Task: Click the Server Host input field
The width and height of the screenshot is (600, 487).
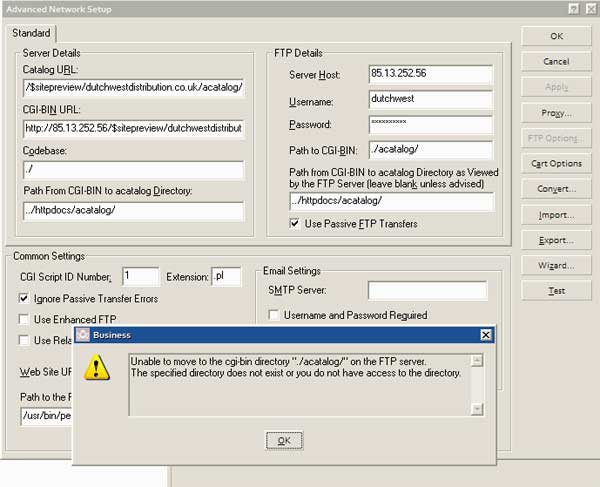Action: (430, 75)
